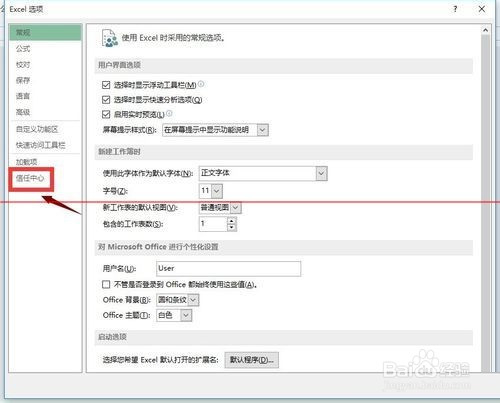Viewport: 500px width, 403px height.
Task: Click the 用户名 text field
Action: [228, 269]
